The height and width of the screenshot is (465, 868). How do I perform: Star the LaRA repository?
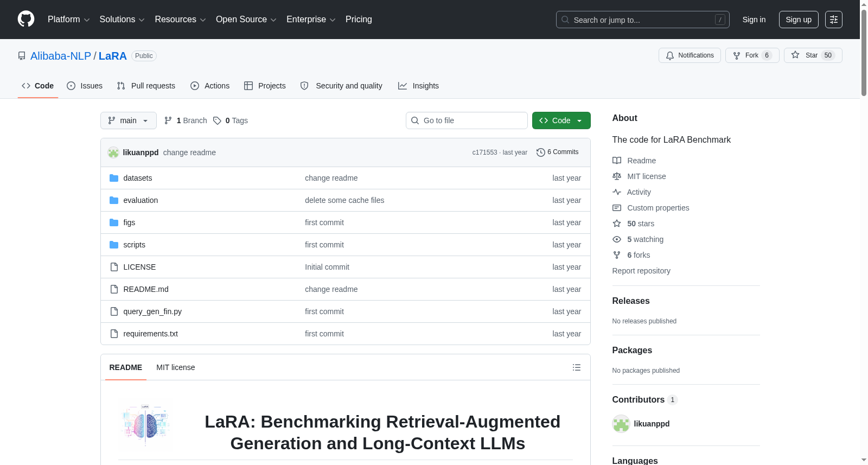(813, 55)
